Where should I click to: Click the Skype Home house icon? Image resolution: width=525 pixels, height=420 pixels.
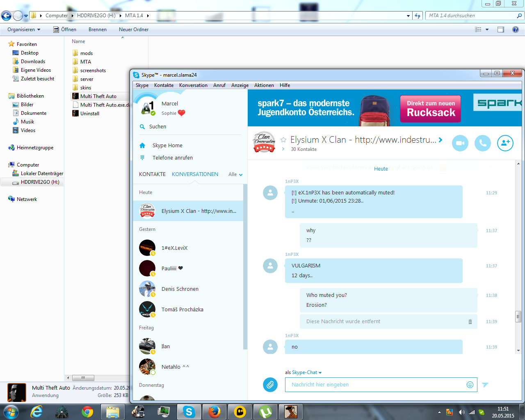pyautogui.click(x=142, y=146)
